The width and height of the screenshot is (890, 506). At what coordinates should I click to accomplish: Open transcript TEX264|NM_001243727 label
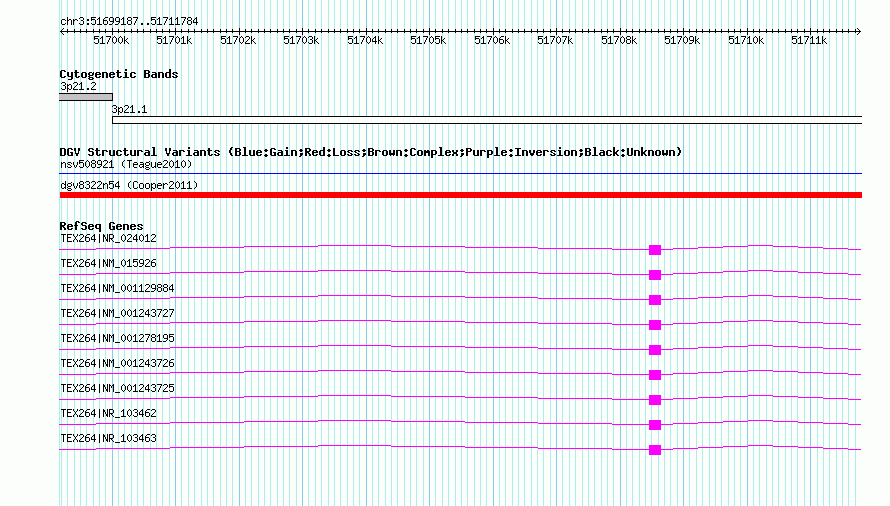pyautogui.click(x=117, y=313)
